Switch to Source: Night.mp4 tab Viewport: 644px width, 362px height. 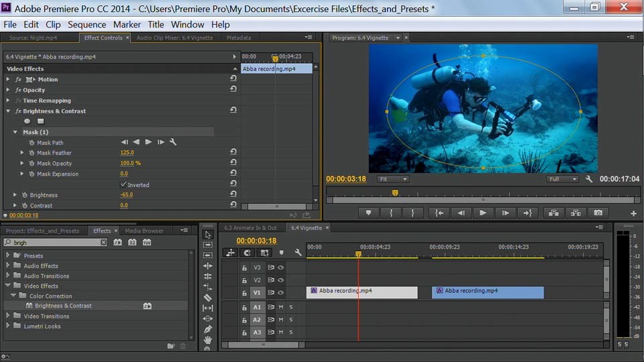pos(34,38)
